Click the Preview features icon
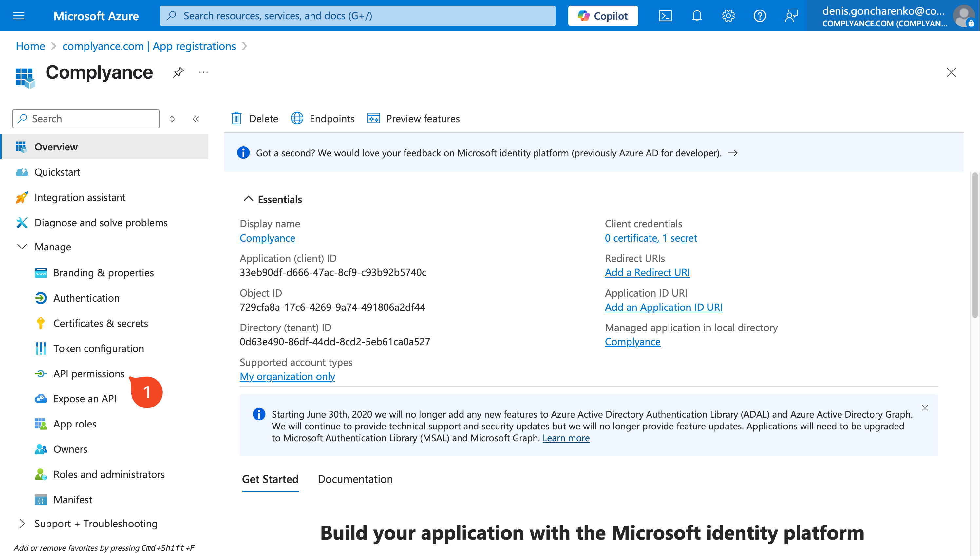 point(373,118)
